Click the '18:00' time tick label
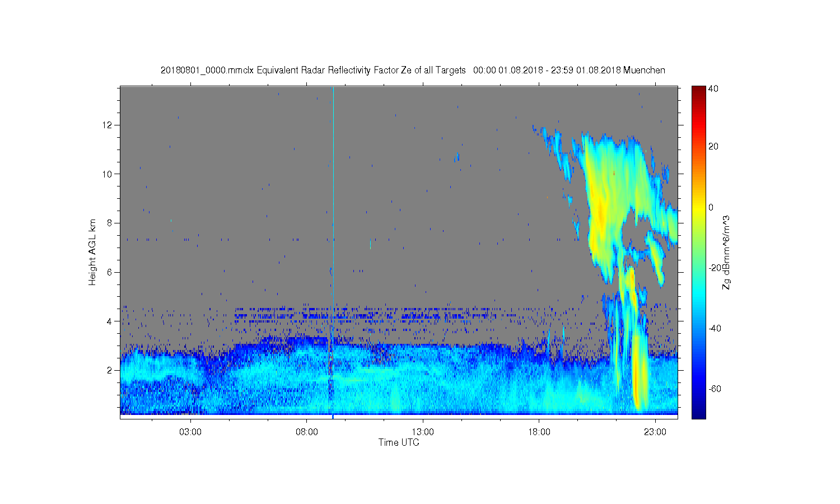This screenshot has width=840, height=504. 539,432
